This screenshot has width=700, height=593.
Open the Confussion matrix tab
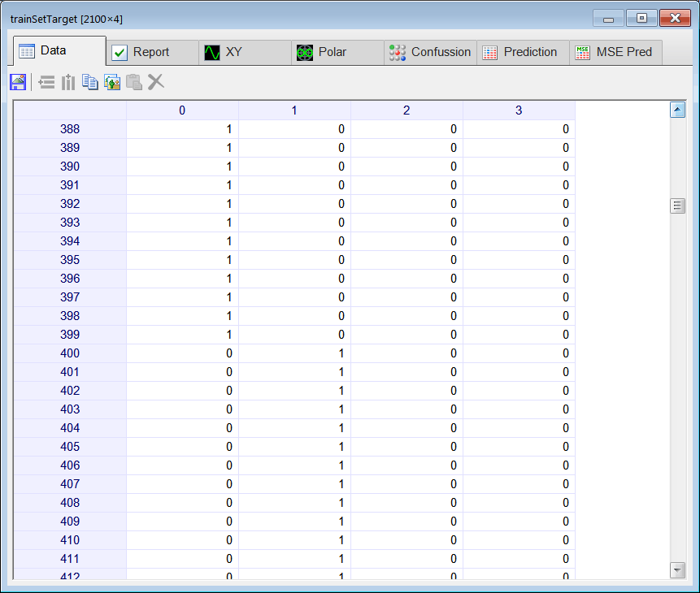pos(430,52)
